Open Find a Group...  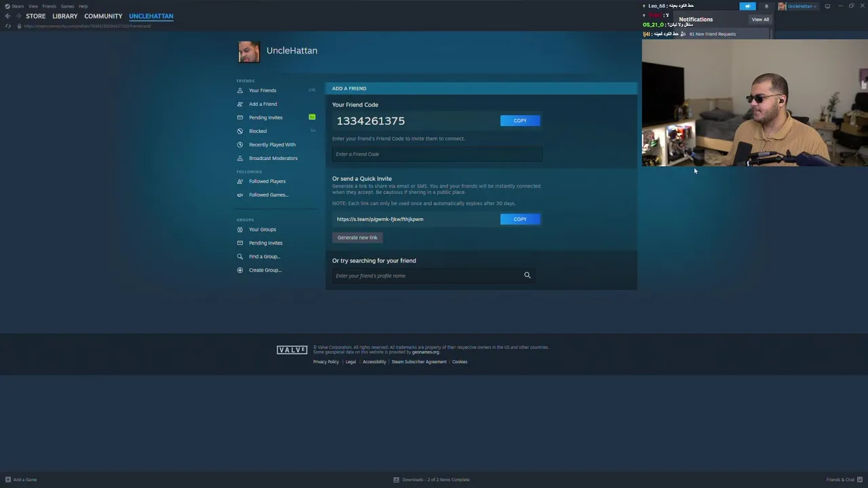264,257
